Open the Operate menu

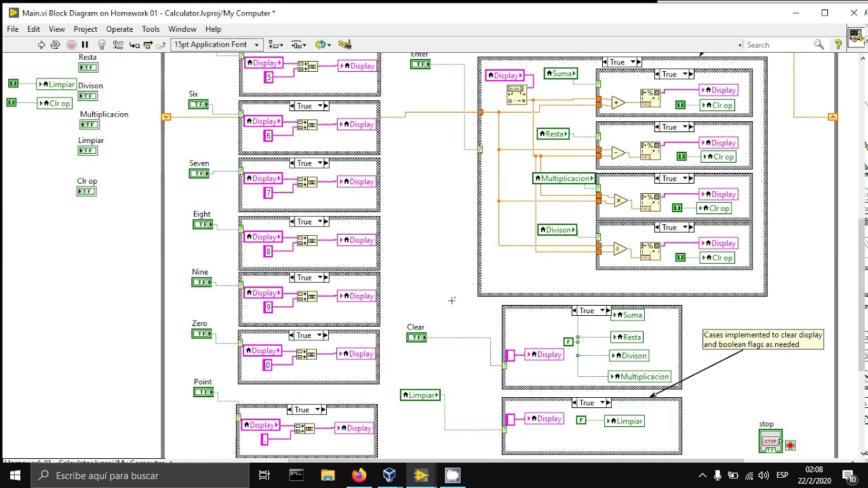(x=119, y=29)
